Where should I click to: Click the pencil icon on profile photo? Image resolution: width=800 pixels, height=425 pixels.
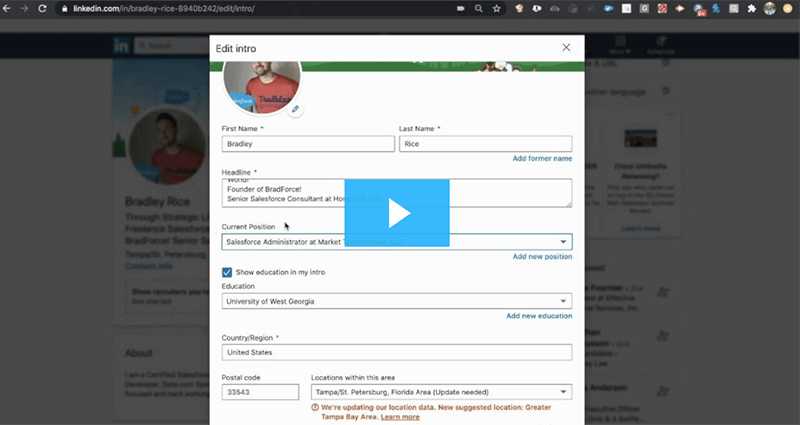coord(295,109)
